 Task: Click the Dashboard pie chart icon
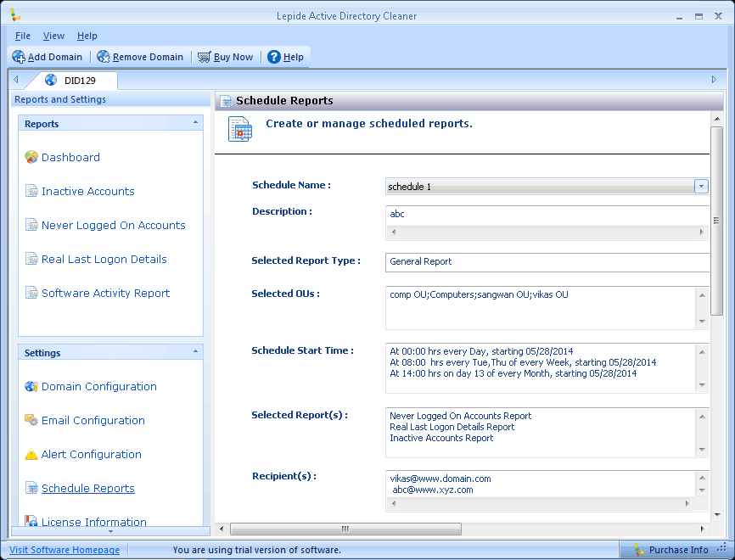31,157
